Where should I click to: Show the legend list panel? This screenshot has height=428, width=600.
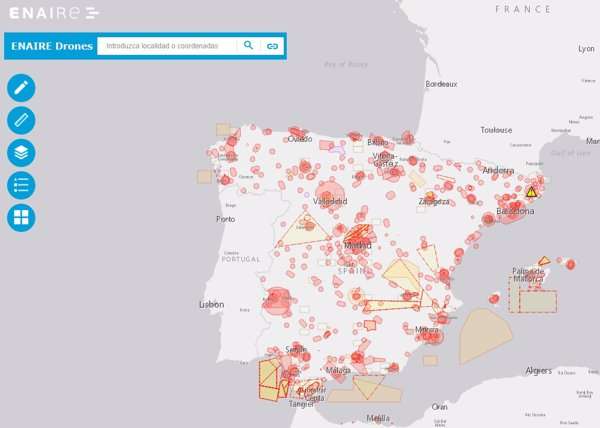[21, 185]
